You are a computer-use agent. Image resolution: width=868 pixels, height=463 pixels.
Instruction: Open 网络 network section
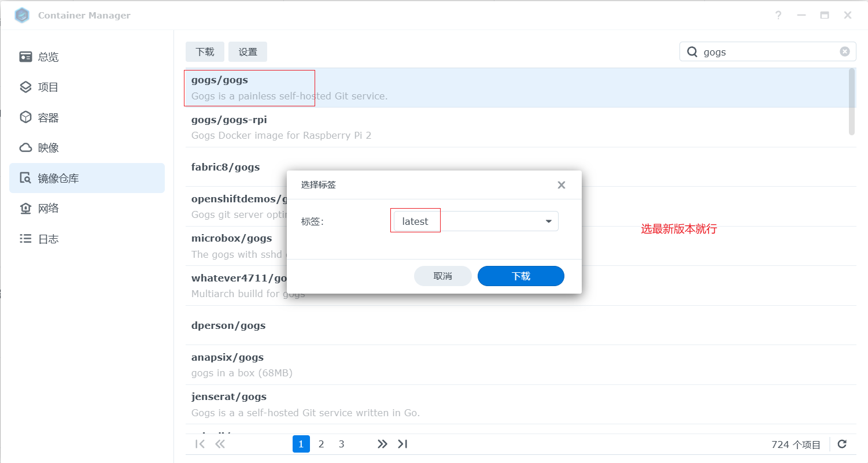[x=87, y=209]
